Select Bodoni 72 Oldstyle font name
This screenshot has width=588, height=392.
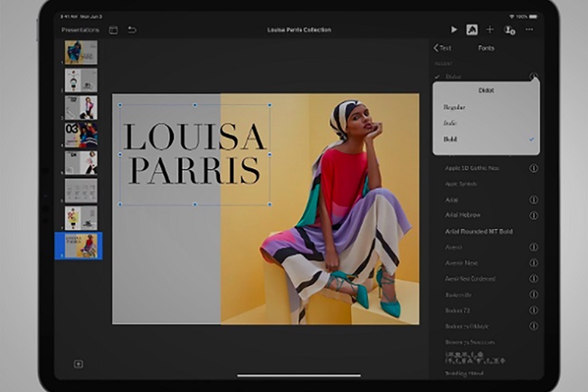pyautogui.click(x=467, y=326)
